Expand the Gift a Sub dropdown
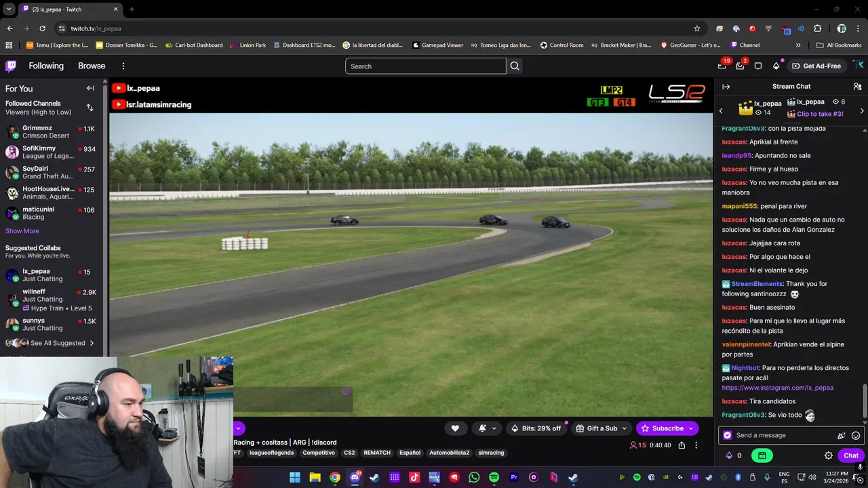Viewport: 868px width, 488px height. [623, 428]
